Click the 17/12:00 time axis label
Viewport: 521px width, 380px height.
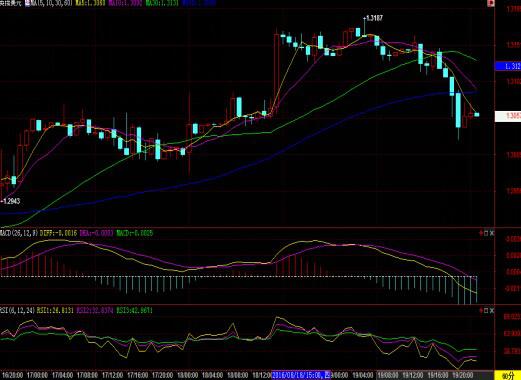click(x=112, y=375)
